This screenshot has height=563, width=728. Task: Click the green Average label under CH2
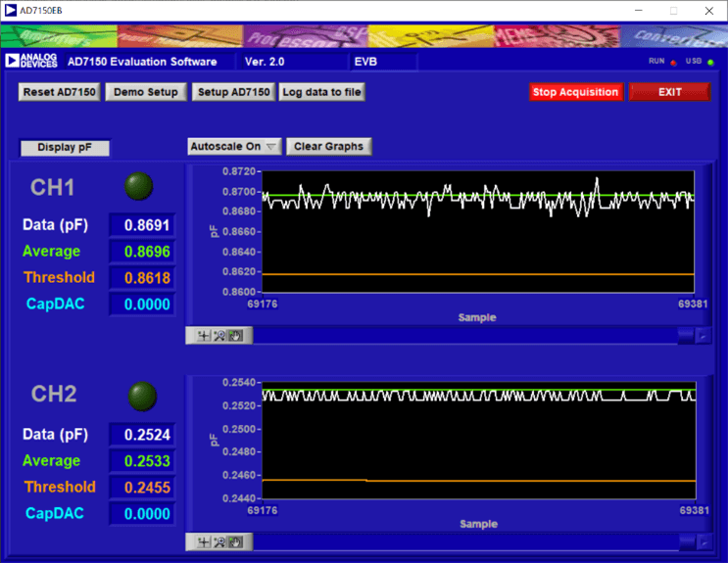coord(52,461)
